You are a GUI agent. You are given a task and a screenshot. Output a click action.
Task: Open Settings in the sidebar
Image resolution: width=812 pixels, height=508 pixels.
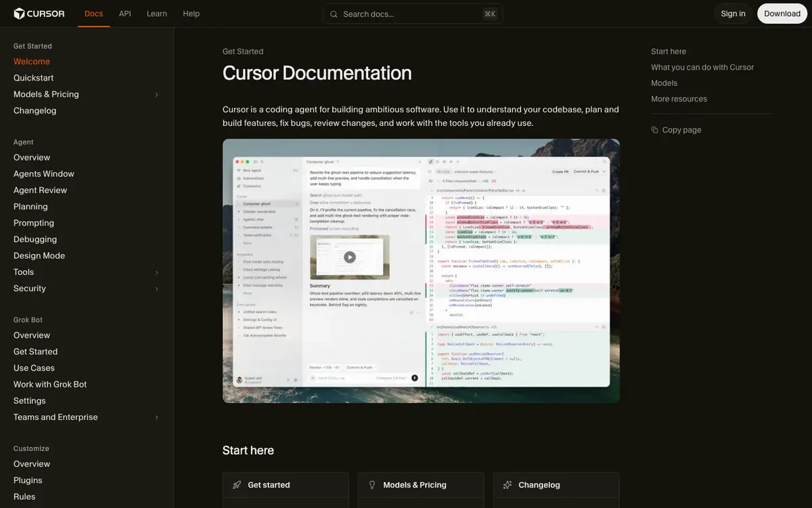30,401
